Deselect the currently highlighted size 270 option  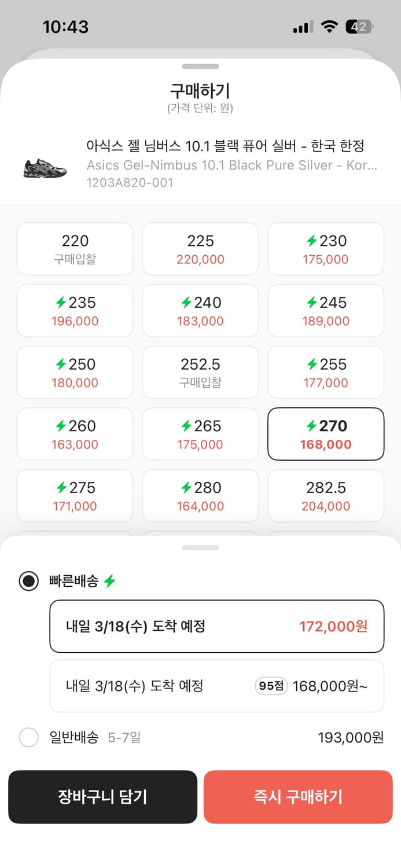click(x=325, y=434)
